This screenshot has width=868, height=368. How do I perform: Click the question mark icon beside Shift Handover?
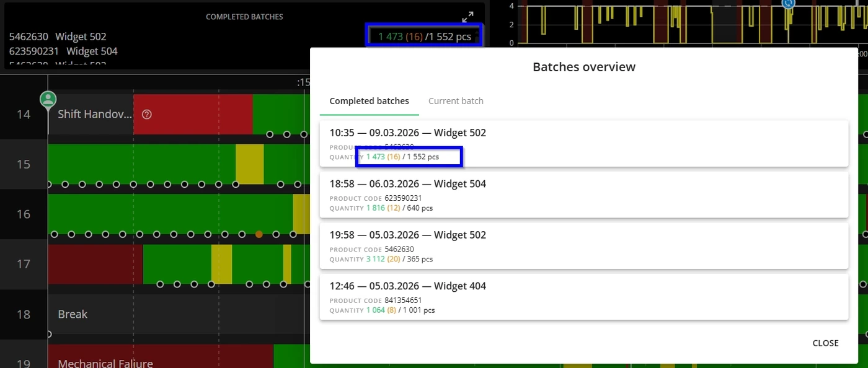(x=147, y=114)
